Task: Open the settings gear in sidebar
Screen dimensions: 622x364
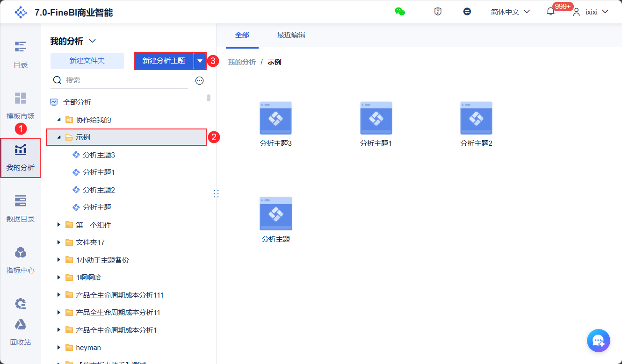Action: (x=21, y=304)
